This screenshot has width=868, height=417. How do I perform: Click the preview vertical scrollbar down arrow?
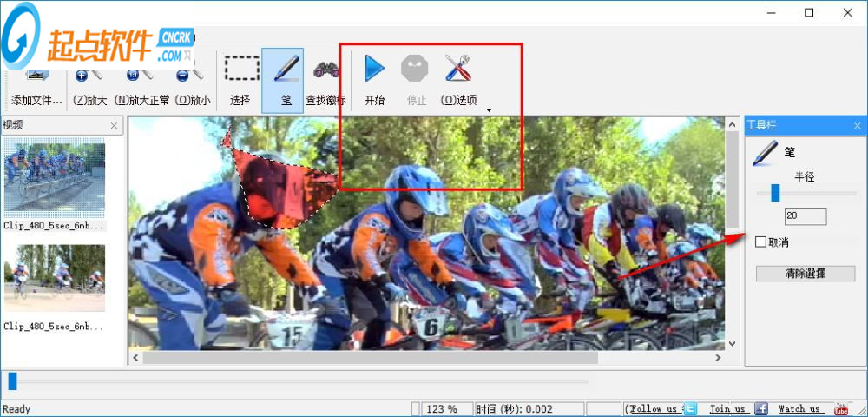click(x=732, y=344)
